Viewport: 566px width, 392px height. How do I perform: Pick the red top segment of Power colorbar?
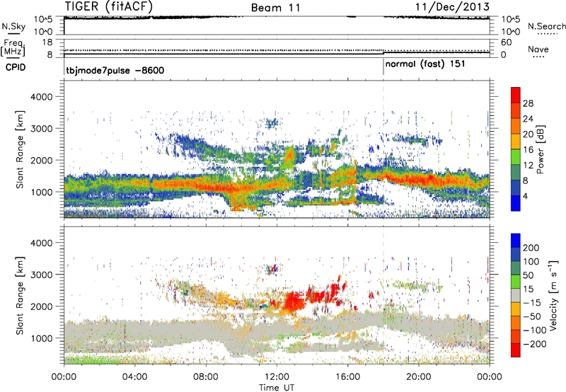click(516, 95)
